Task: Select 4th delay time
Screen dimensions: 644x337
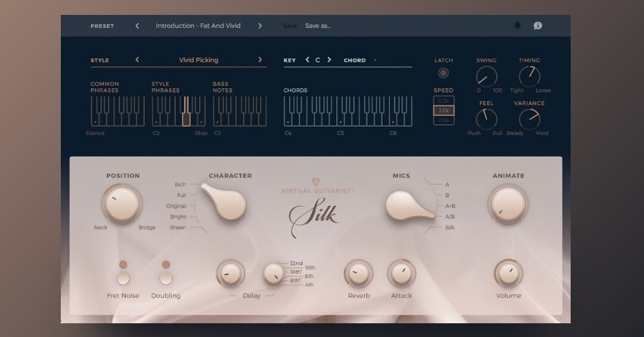Action: 309,285
